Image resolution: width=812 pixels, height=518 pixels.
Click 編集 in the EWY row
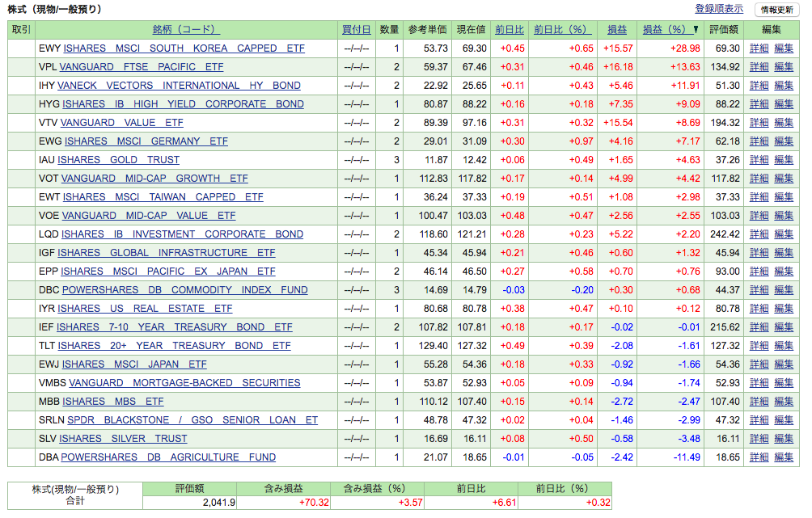pyautogui.click(x=784, y=48)
